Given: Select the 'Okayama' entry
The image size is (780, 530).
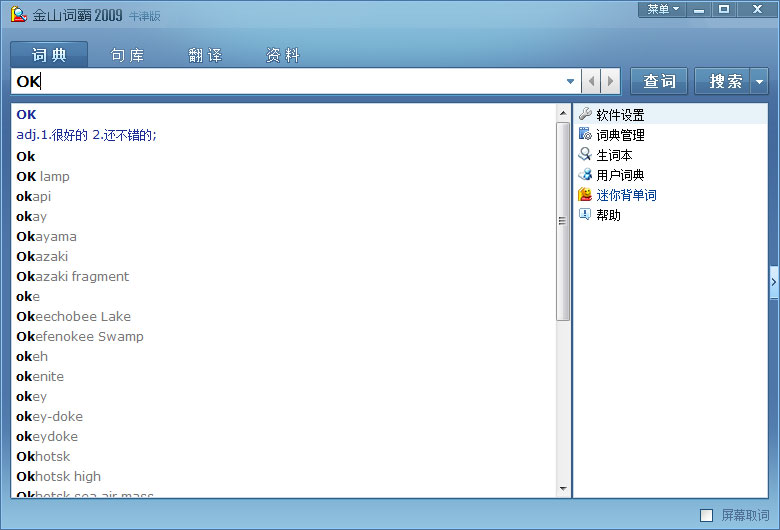Looking at the screenshot, I should pyautogui.click(x=46, y=236).
